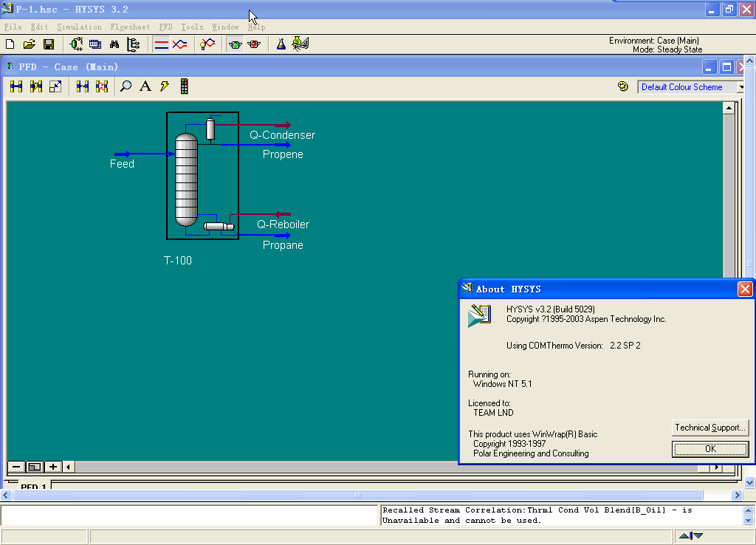Open the Dynamics Assistant lightbulb icon

[207, 44]
